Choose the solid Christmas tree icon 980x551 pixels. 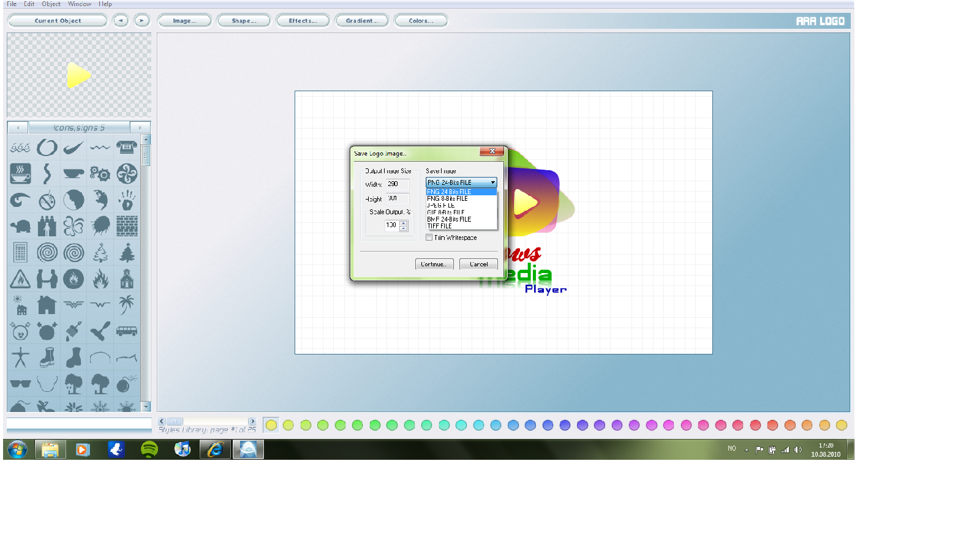tap(127, 253)
